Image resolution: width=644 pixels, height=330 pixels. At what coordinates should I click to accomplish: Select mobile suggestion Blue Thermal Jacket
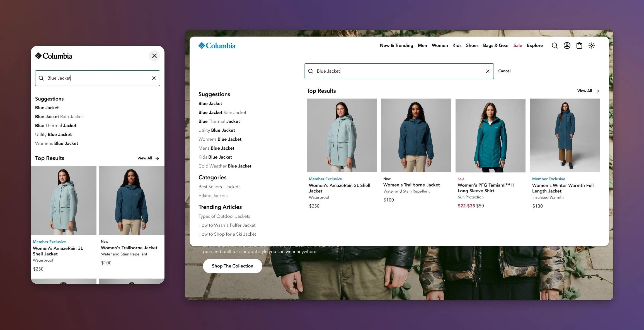[55, 126]
